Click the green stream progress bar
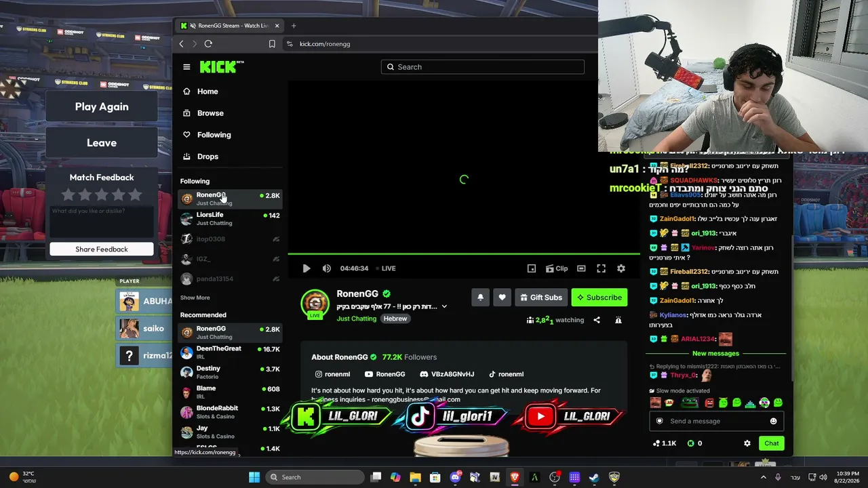This screenshot has height=488, width=868. pos(464,254)
